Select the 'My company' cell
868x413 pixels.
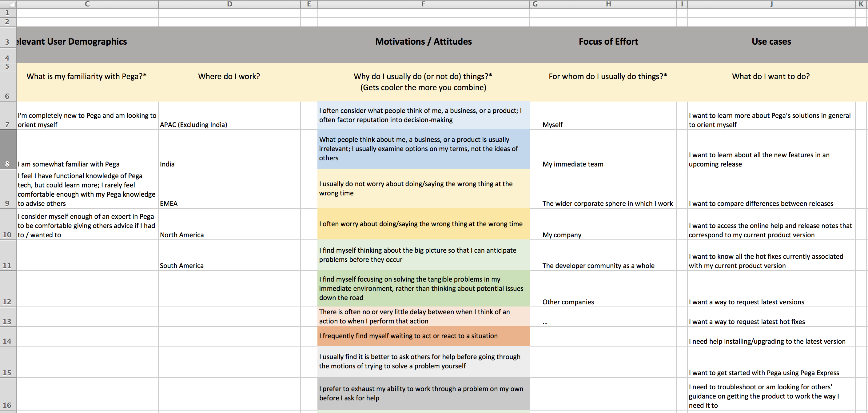[x=608, y=224]
